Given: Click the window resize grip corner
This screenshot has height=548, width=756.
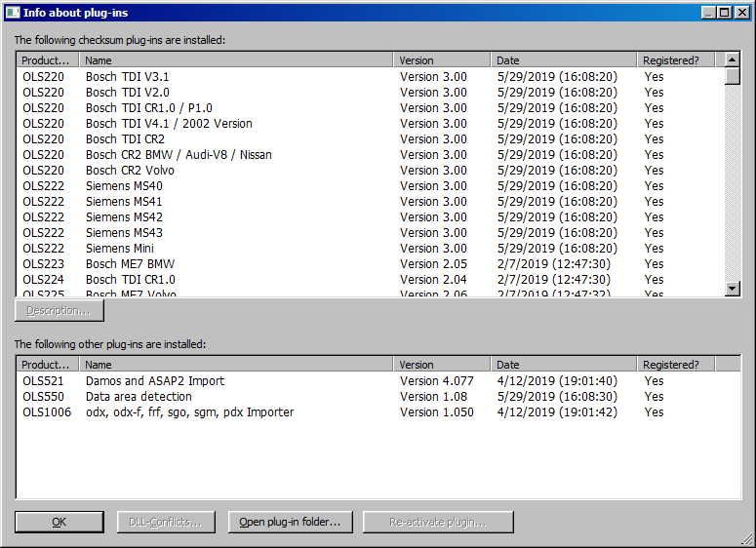Looking at the screenshot, I should pos(747,539).
